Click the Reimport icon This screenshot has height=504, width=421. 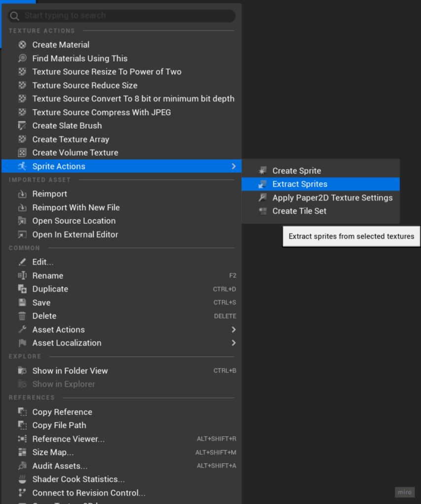coord(22,194)
